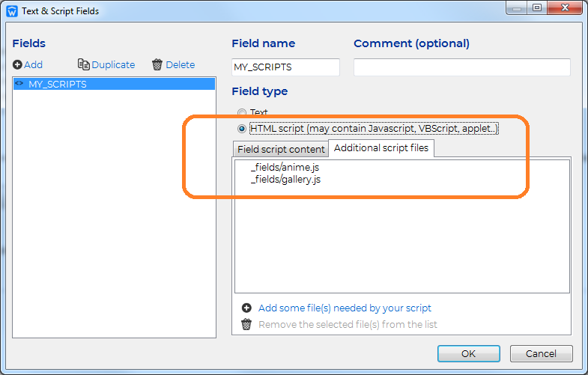Select the _fields/anime.js file entry
The height and width of the screenshot is (375, 588).
point(285,167)
